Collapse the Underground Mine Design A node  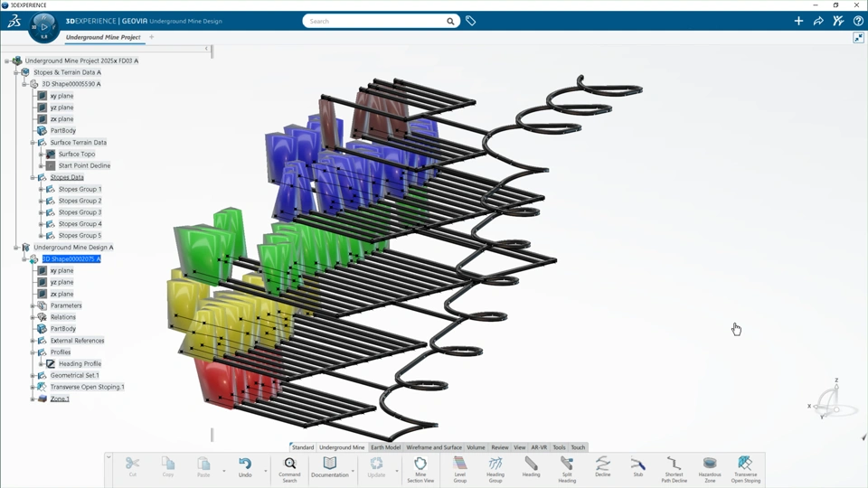coord(16,248)
